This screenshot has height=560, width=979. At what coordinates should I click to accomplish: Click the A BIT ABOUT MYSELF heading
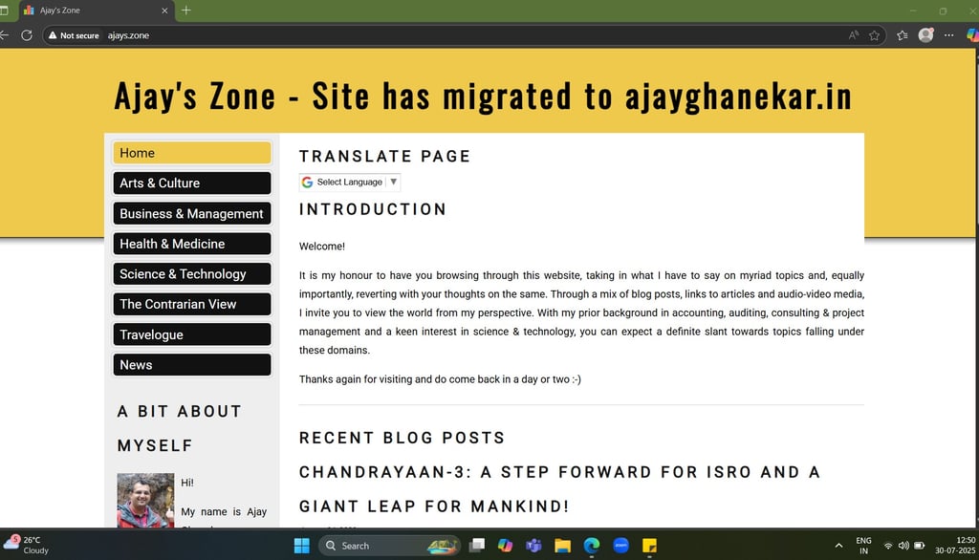click(x=180, y=428)
